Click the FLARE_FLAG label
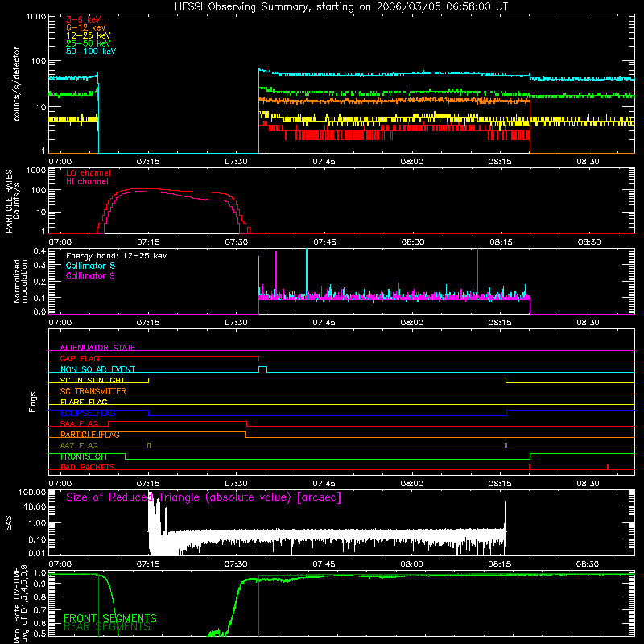Viewport: 644px width, 644px height. pos(84,402)
